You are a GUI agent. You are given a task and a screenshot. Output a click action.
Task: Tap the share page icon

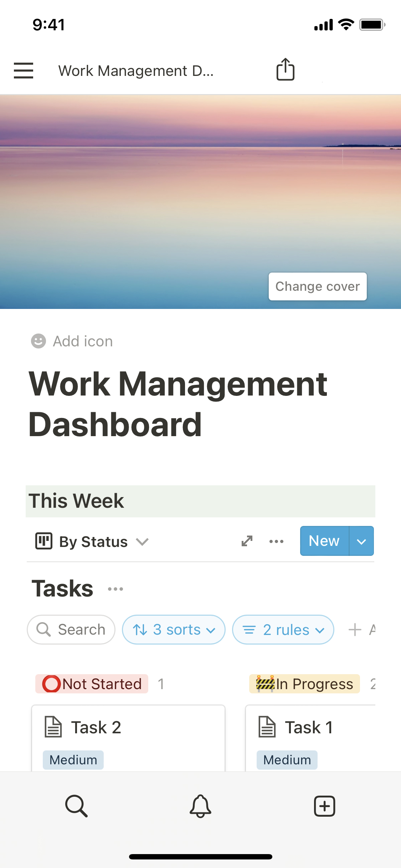pyautogui.click(x=285, y=69)
